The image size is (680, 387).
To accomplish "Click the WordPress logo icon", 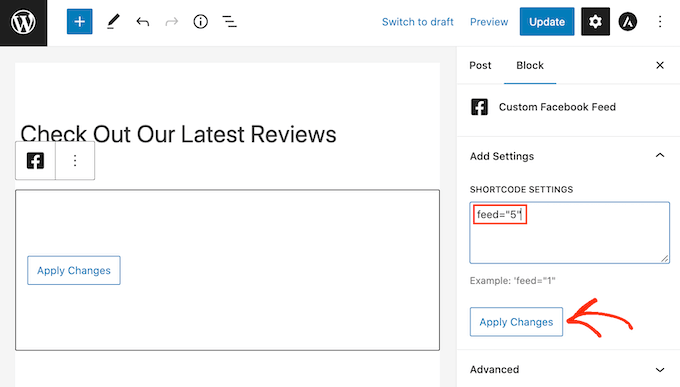I will tap(23, 23).
